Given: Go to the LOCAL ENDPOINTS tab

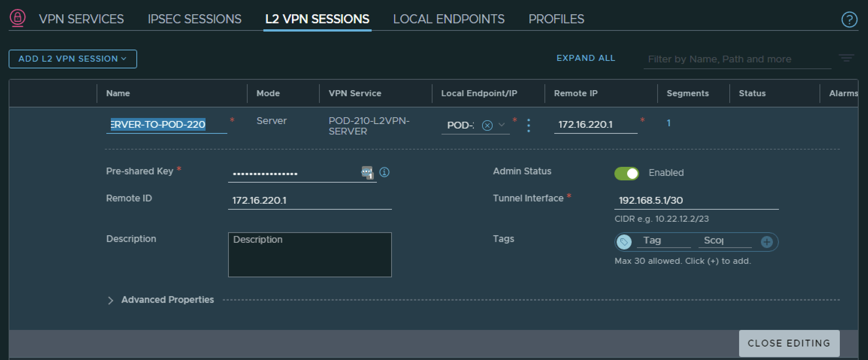Looking at the screenshot, I should coord(449,19).
